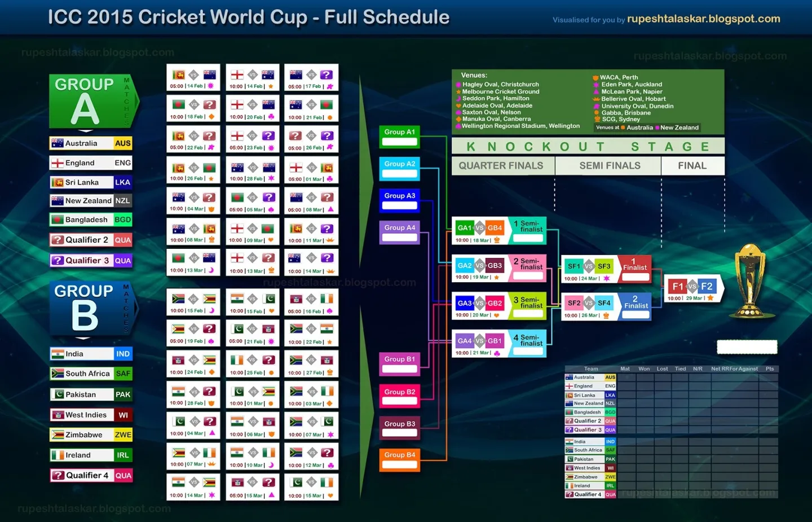Click the Bangladesh BGD team row in Group A
The width and height of the screenshot is (812, 522).
(x=91, y=220)
